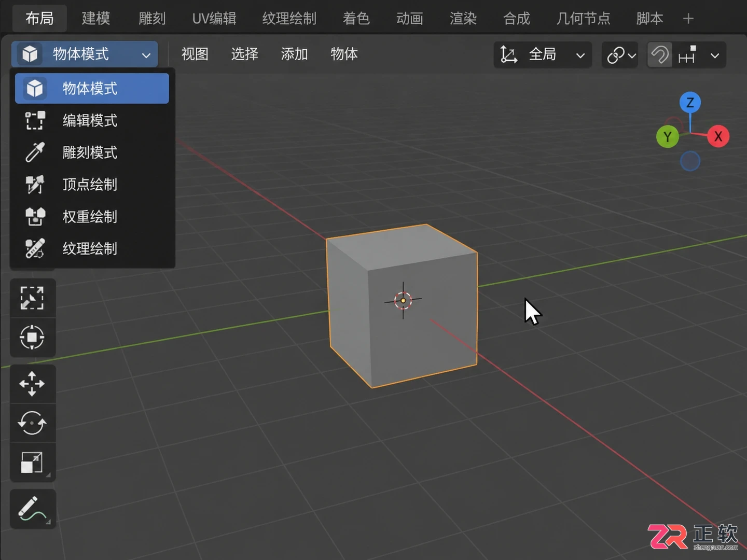
Task: Select the 3D Cursor tool
Action: tap(32, 338)
